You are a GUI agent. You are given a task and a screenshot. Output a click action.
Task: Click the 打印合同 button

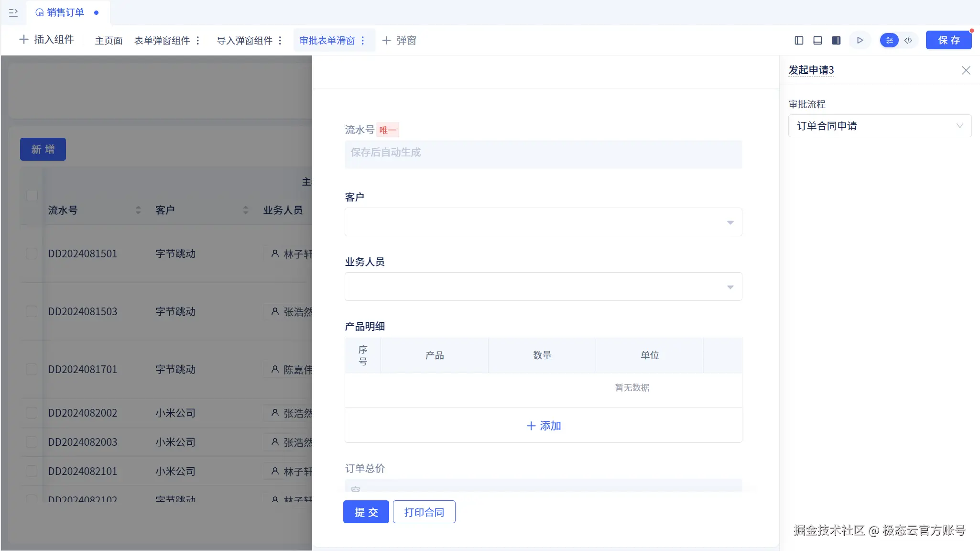(424, 512)
